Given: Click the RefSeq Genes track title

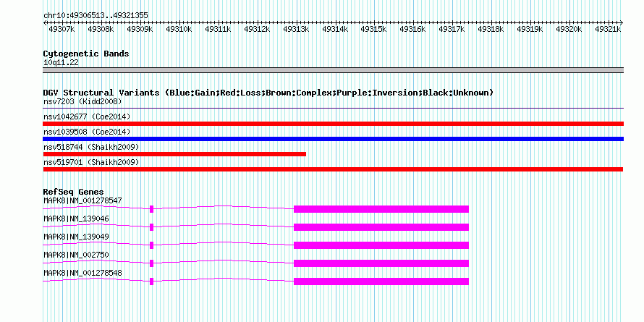Looking at the screenshot, I should tap(74, 192).
